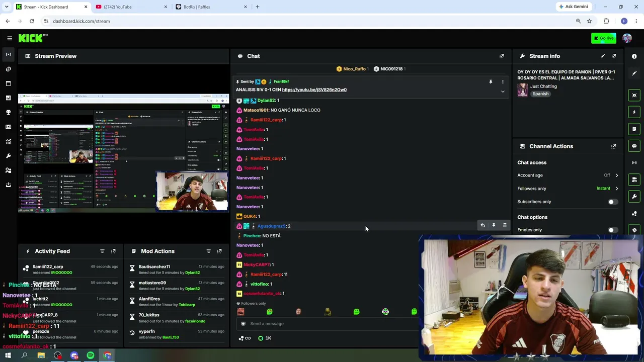Toggle Subscribers only chat switch
The image size is (644, 362).
point(612,202)
